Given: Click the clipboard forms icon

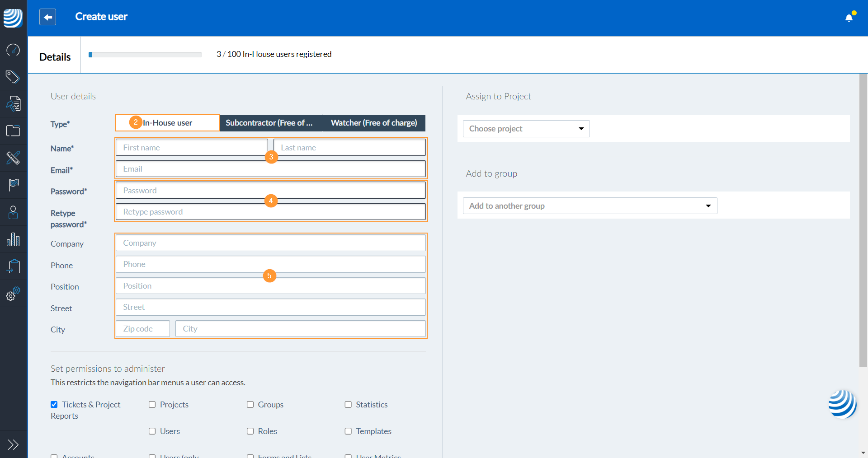Looking at the screenshot, I should (13, 266).
